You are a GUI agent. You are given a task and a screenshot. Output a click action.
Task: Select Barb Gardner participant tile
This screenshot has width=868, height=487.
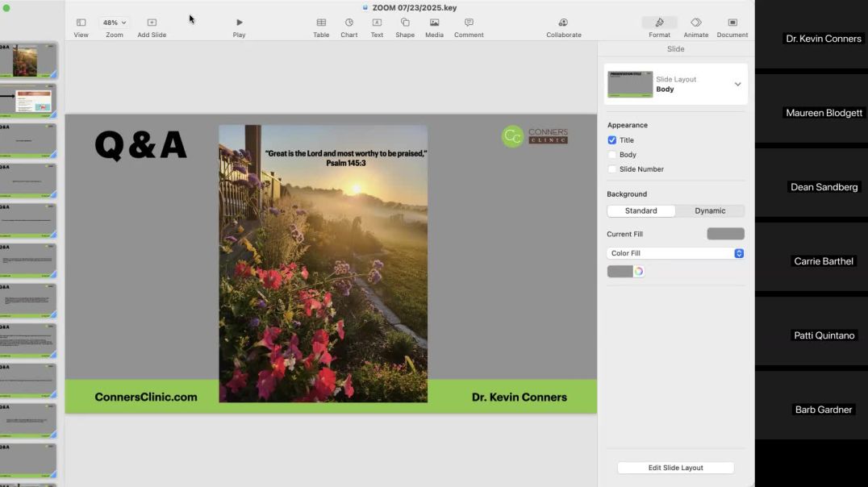[812, 405]
